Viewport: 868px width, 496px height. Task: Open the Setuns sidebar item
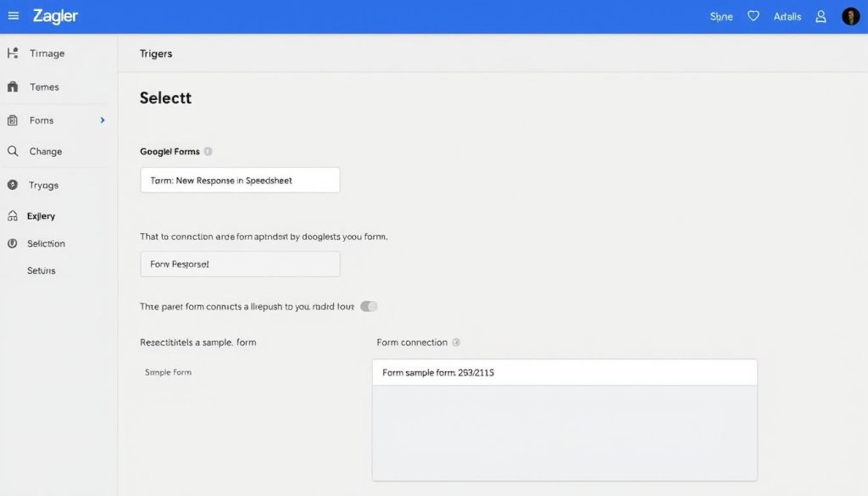click(42, 270)
